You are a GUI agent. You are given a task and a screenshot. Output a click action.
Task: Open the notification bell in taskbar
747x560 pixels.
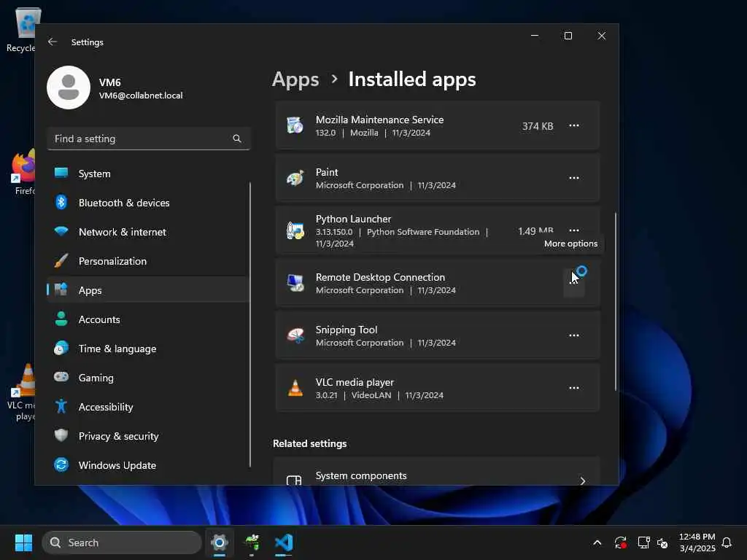727,542
